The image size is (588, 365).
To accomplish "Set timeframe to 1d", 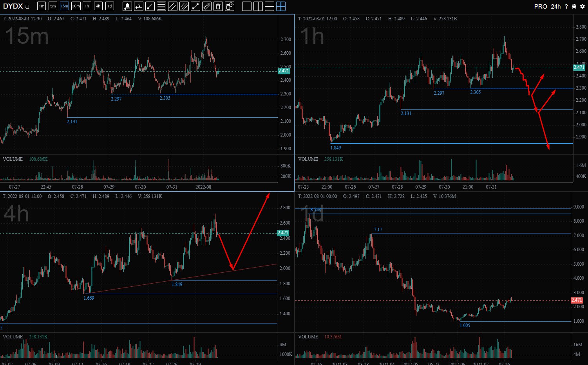I will coord(110,6).
